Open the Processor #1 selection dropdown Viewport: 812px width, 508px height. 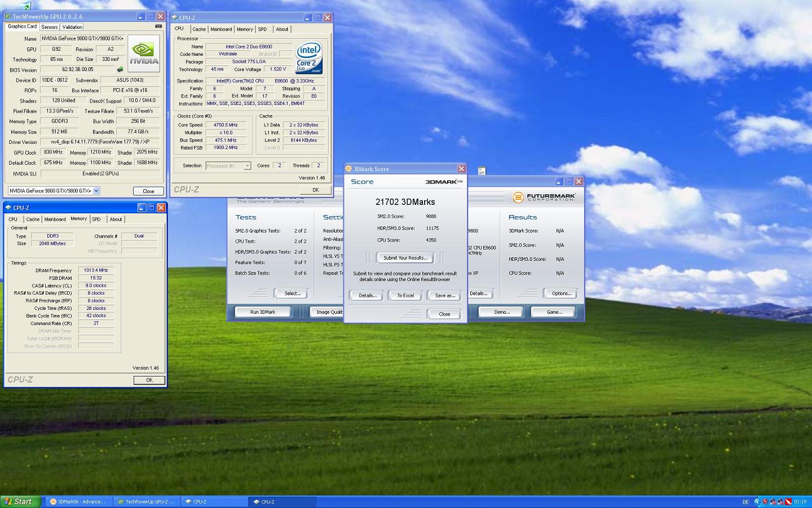tap(247, 166)
